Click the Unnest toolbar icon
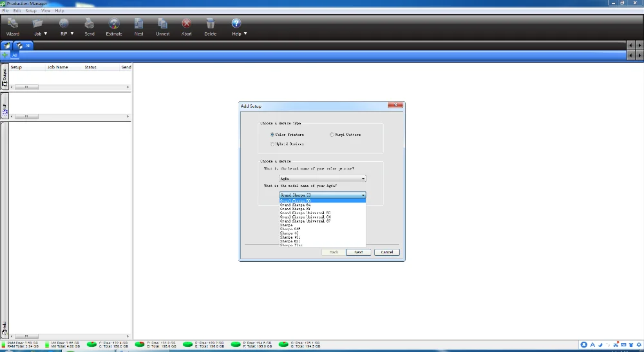Viewport: 644px width, 352px height. click(x=163, y=23)
